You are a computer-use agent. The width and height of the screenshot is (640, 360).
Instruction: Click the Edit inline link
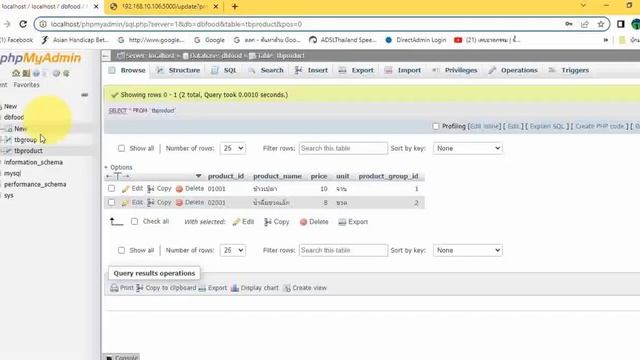tap(484, 126)
